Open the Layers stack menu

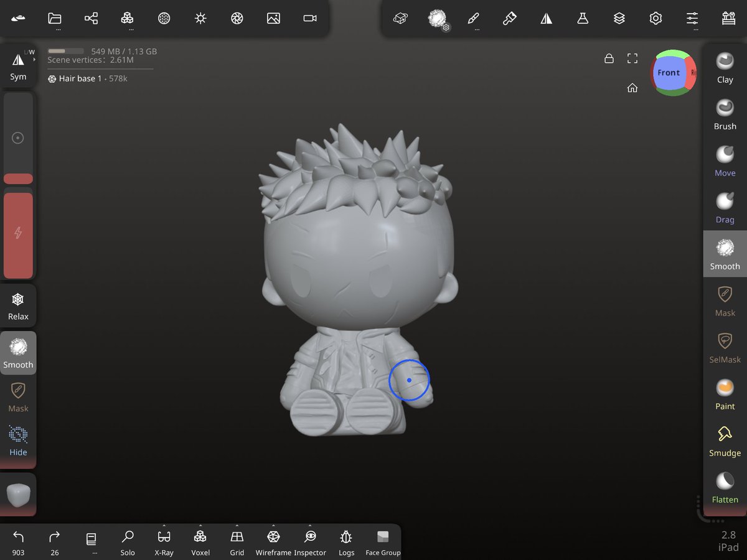coord(619,19)
